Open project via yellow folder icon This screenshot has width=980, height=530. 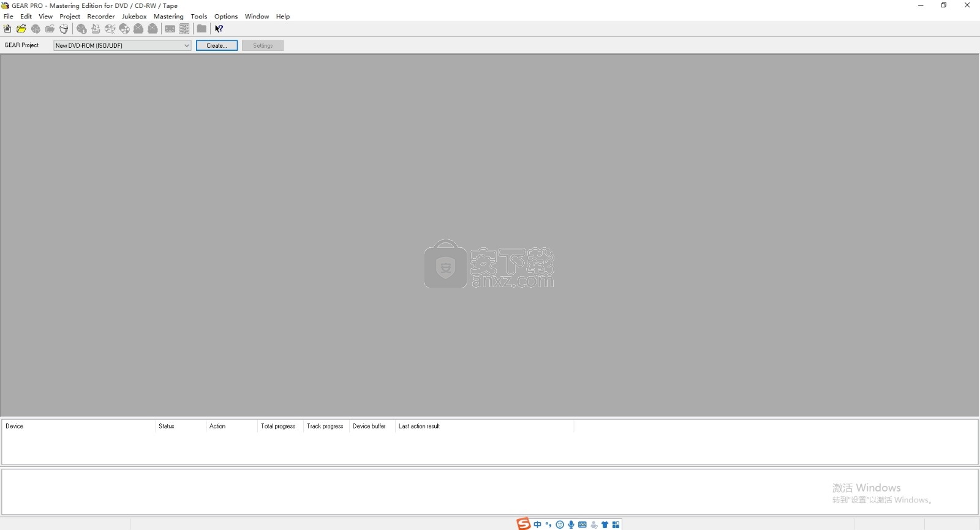tap(21, 29)
